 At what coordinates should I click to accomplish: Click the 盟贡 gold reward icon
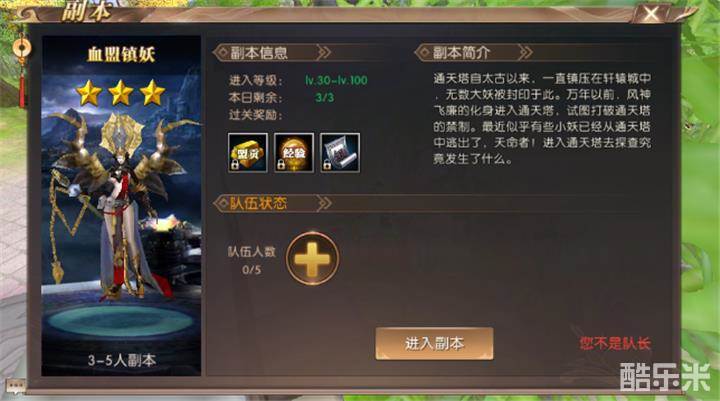pos(248,153)
